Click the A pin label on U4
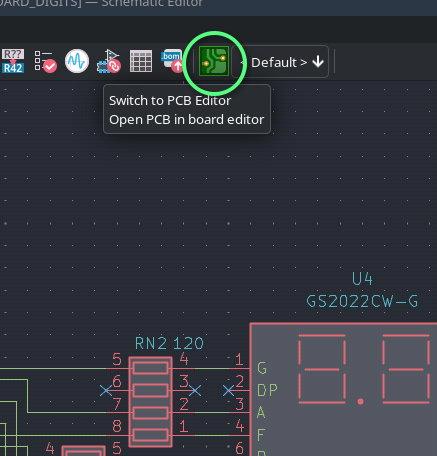This screenshot has height=456, width=437. pos(261,413)
